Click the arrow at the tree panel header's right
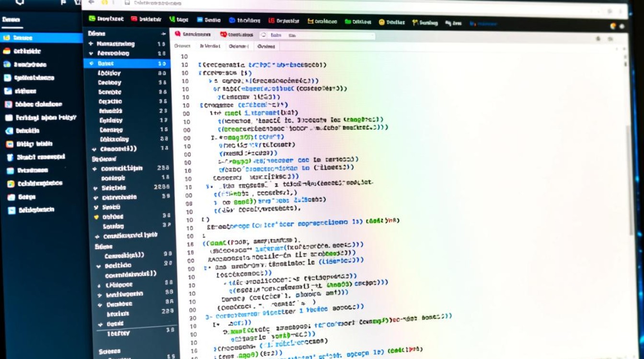 click(x=163, y=34)
